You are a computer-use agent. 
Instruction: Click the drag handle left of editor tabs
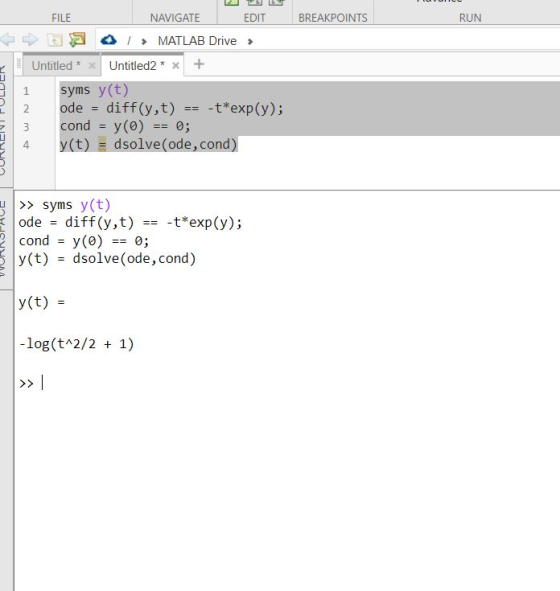tap(18, 65)
